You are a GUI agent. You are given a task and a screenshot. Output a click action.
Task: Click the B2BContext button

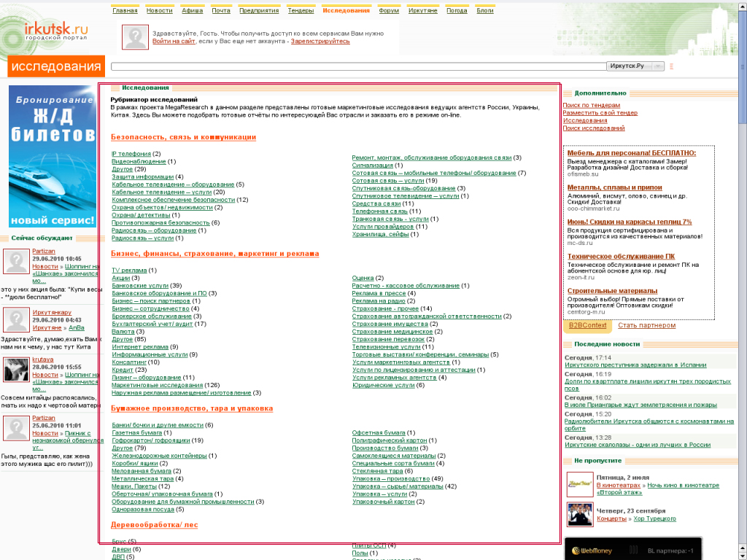pos(587,325)
